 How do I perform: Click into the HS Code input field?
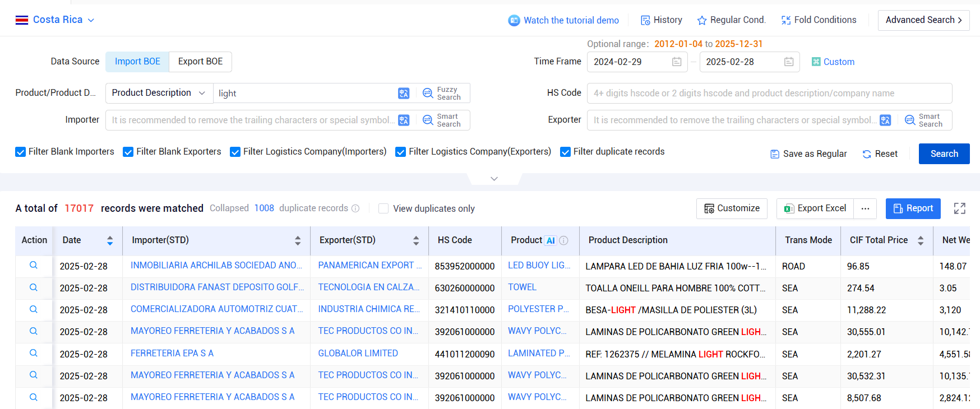tap(769, 93)
